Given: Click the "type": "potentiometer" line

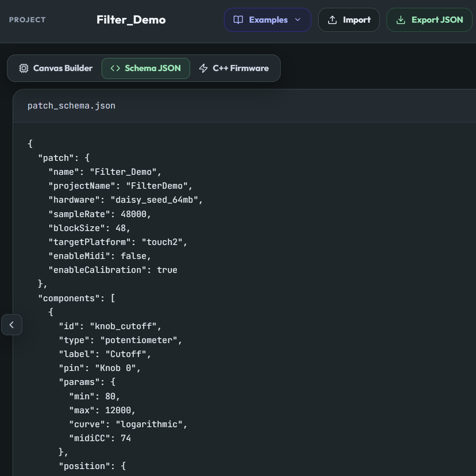Looking at the screenshot, I should [x=120, y=340].
